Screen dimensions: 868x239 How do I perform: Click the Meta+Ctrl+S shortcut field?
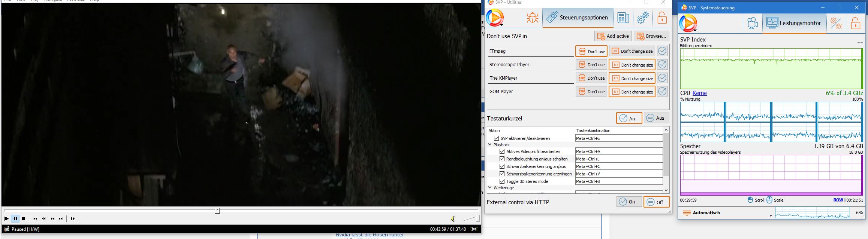click(x=619, y=181)
